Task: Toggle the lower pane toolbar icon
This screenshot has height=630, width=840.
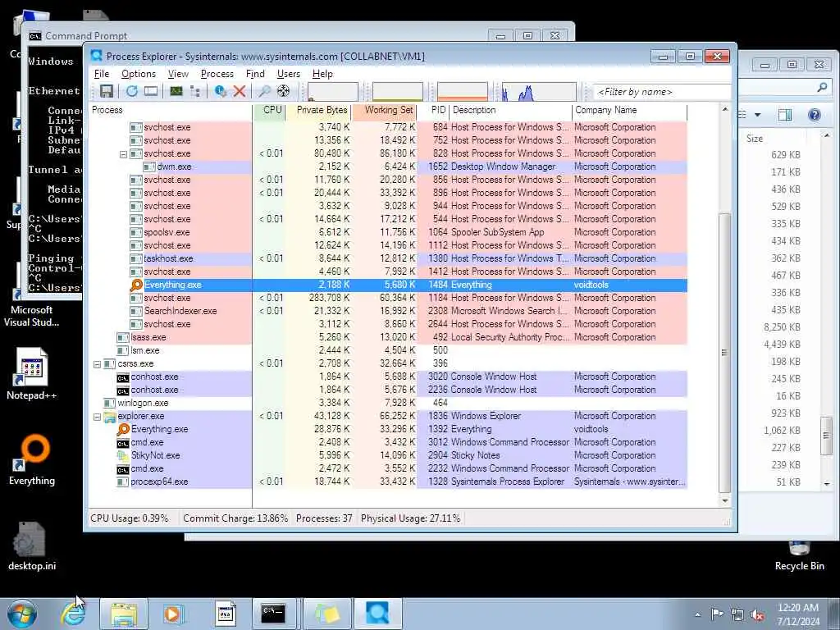Action: tap(151, 91)
